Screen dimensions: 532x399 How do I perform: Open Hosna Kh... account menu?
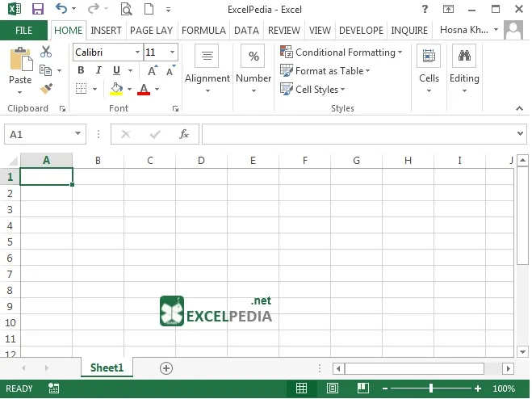tap(469, 30)
